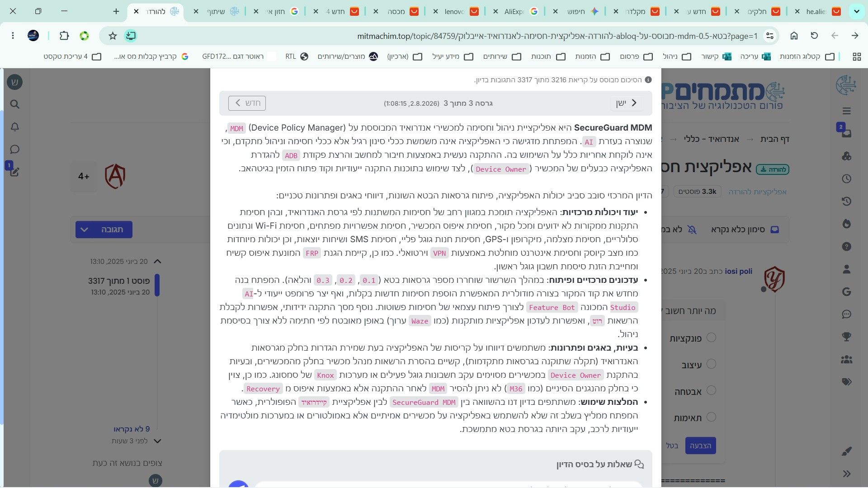Image resolution: width=868 pixels, height=488 pixels.
Task: Toggle the bookmark star for this page
Action: [x=113, y=36]
